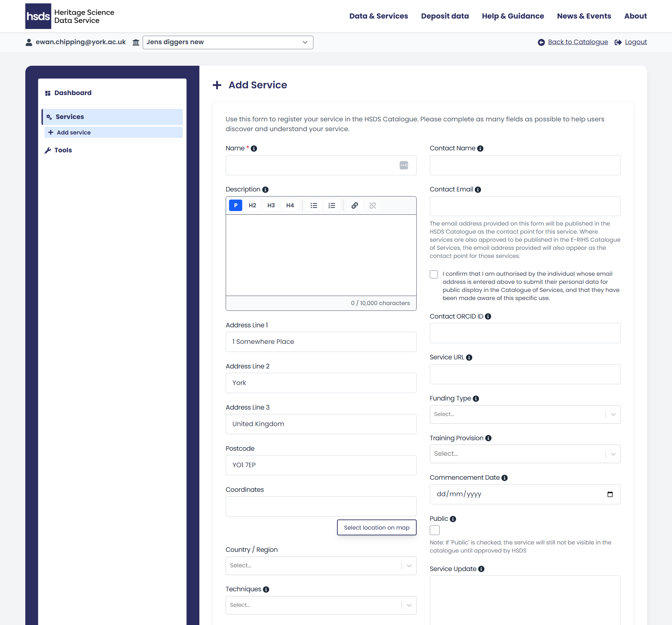Click the HSDS logo

click(x=69, y=16)
